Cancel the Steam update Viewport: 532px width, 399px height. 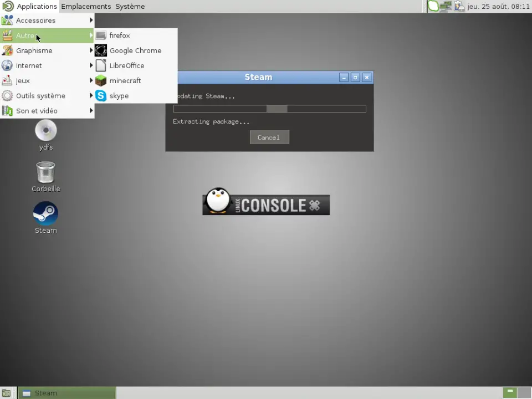[x=269, y=137]
